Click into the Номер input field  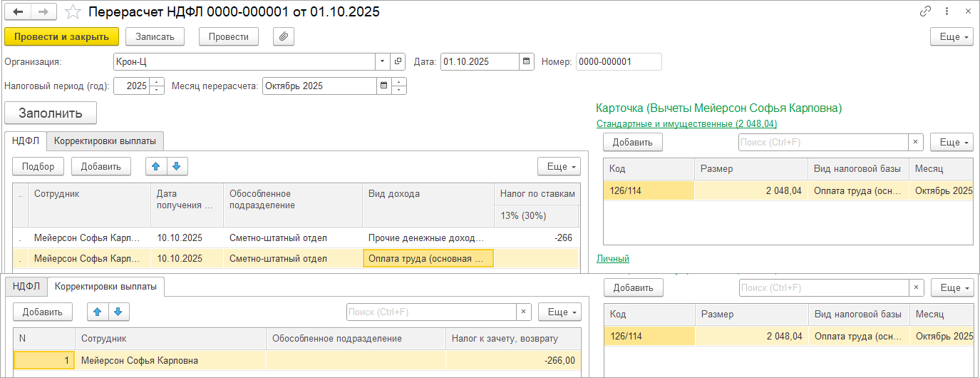point(619,62)
